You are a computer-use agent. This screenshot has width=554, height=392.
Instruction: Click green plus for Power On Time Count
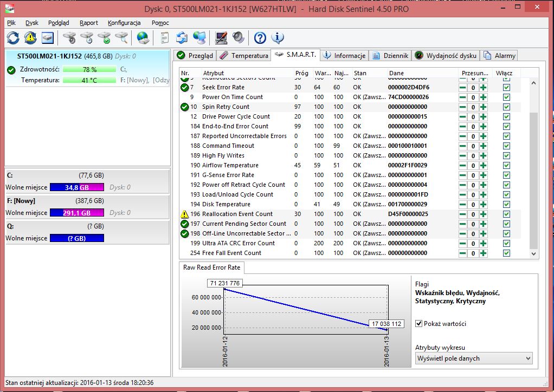pos(484,97)
